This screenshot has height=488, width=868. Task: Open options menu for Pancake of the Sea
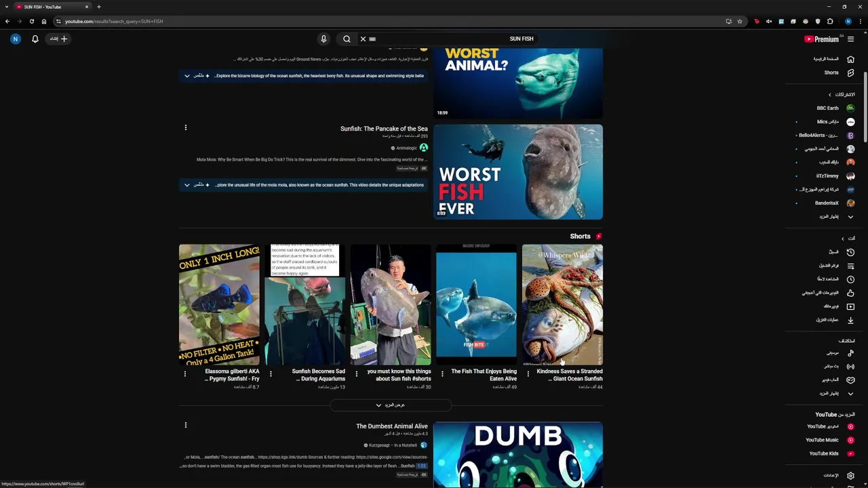point(185,127)
